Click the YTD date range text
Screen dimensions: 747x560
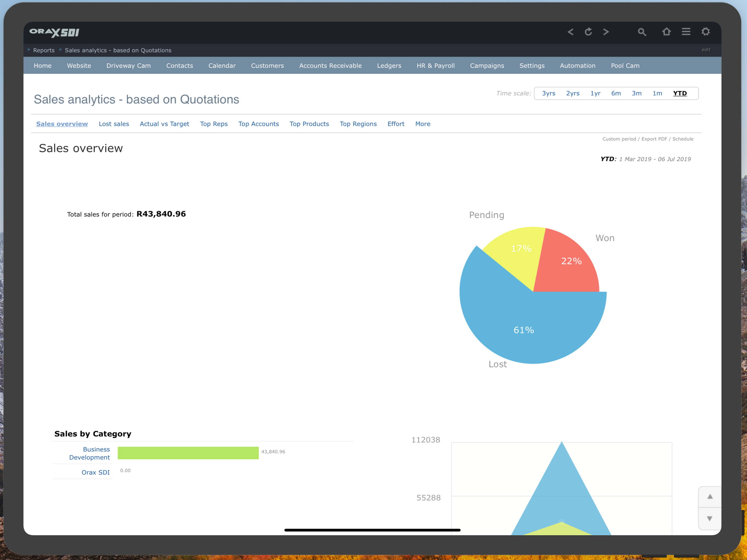[645, 159]
